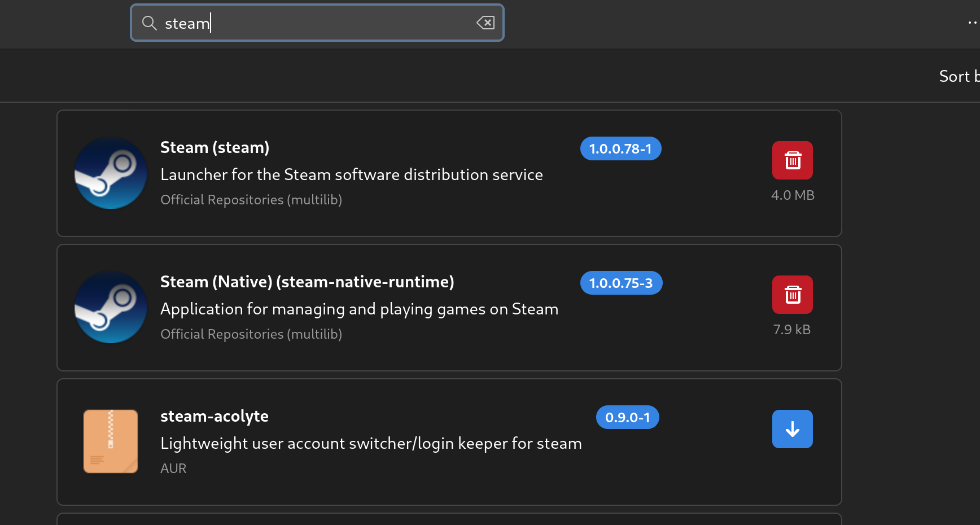Click the version badge 1.0.0.75-3

click(621, 283)
